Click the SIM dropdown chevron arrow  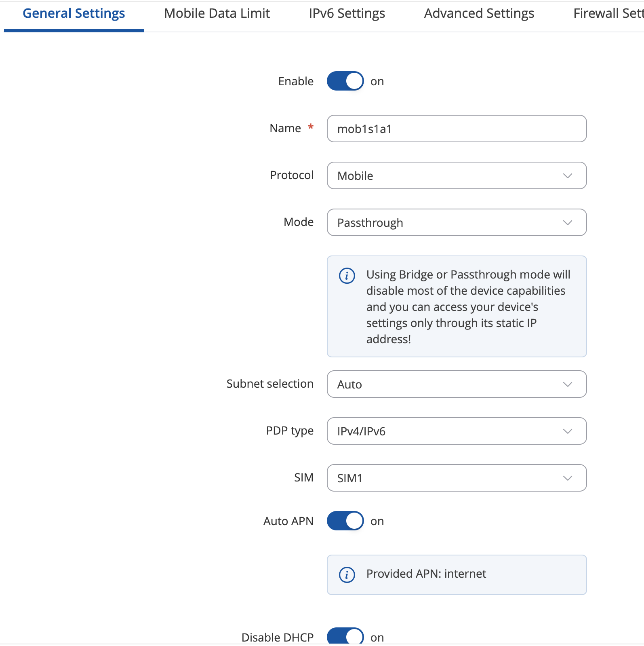coord(568,478)
